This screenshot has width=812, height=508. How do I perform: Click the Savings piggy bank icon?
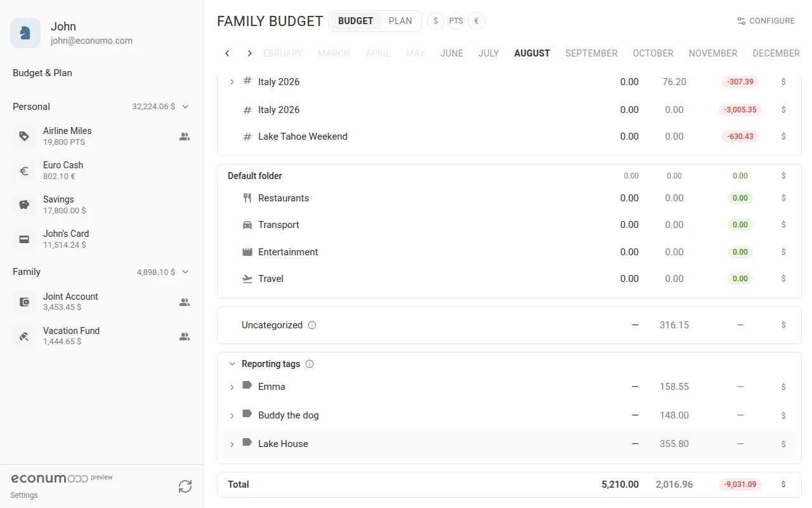click(24, 204)
